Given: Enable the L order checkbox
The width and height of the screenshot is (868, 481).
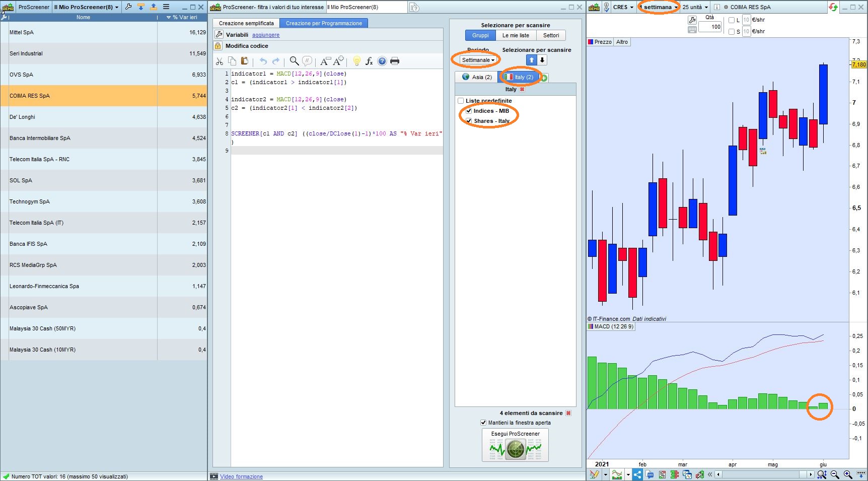Looking at the screenshot, I should click(x=732, y=20).
